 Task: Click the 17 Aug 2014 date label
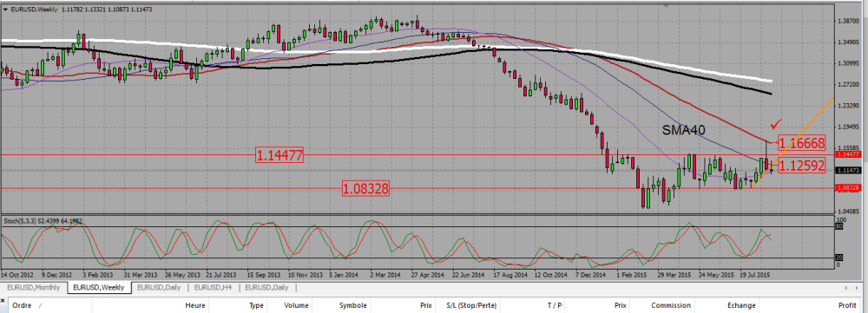pyautogui.click(x=511, y=274)
